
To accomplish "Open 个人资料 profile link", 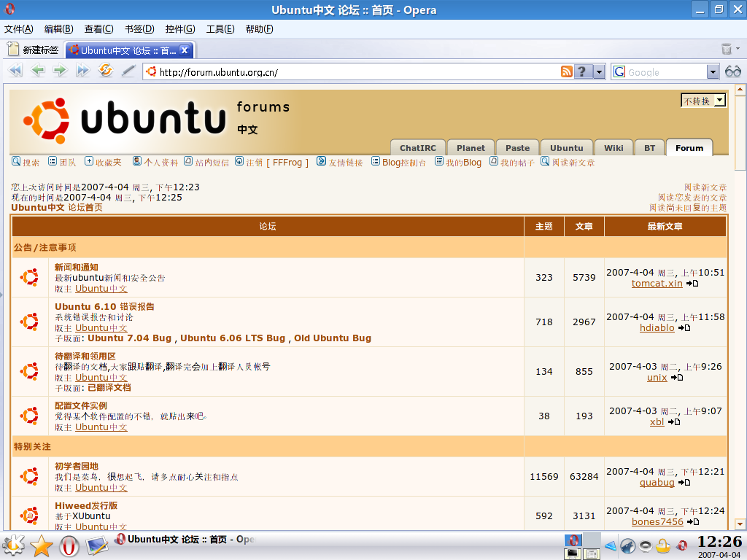I will (x=155, y=163).
